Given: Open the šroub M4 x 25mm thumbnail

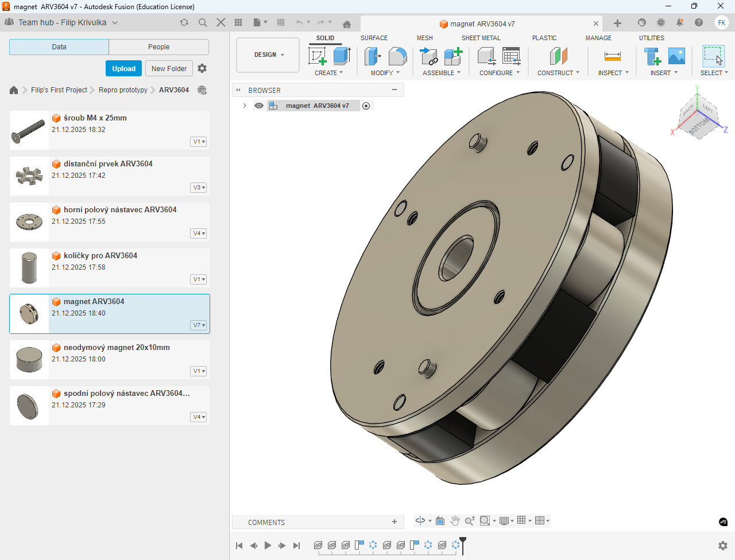Looking at the screenshot, I should click(29, 130).
